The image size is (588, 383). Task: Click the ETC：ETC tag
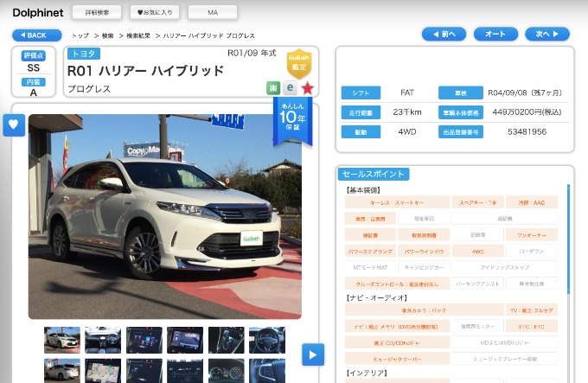[532, 327]
